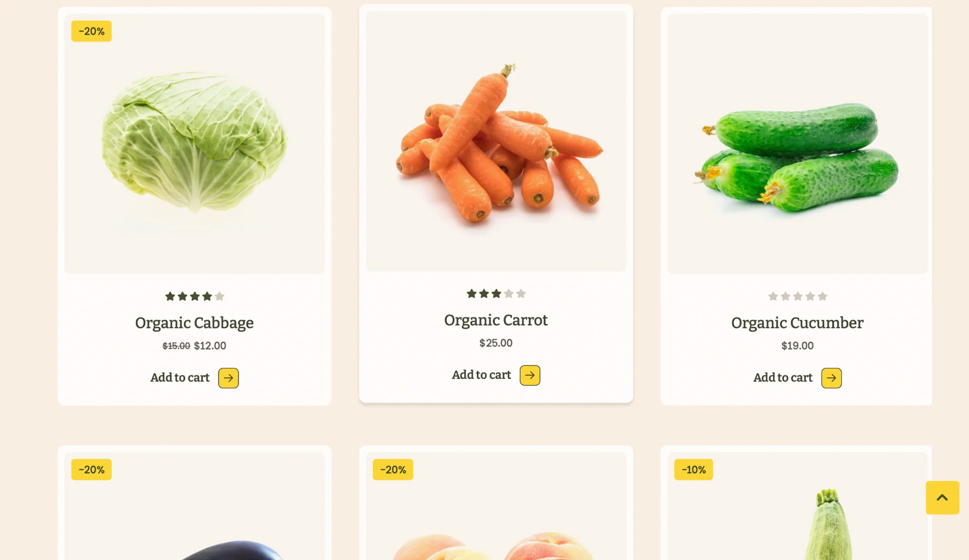Image resolution: width=969 pixels, height=560 pixels.
Task: Click the -20% badge on cabbage image
Action: click(x=91, y=31)
